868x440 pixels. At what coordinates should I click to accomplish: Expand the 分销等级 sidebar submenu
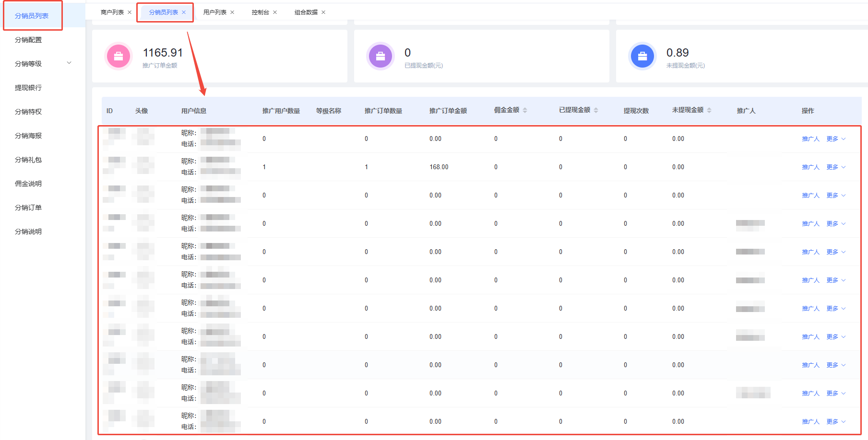pyautogui.click(x=69, y=63)
